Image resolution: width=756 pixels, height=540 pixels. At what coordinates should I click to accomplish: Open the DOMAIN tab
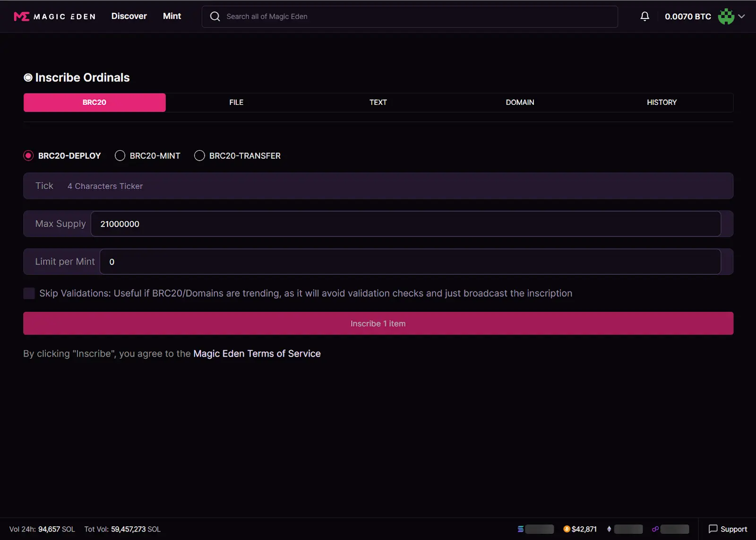click(x=520, y=103)
